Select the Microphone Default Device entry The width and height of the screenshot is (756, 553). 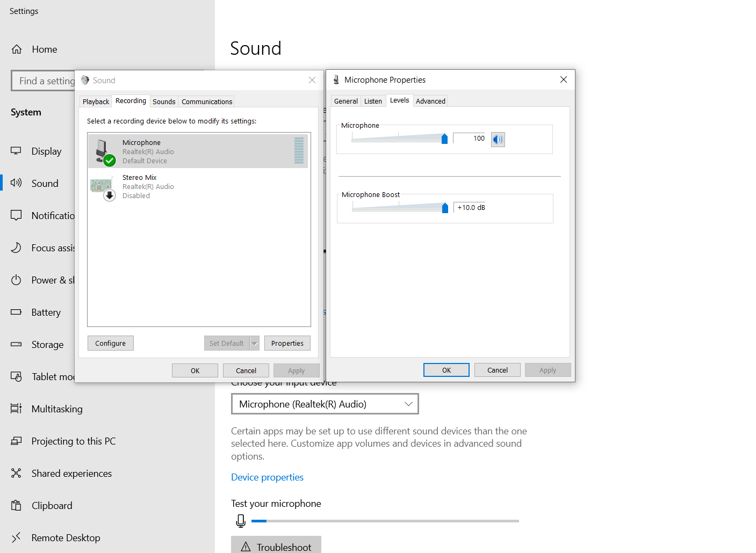click(x=199, y=151)
